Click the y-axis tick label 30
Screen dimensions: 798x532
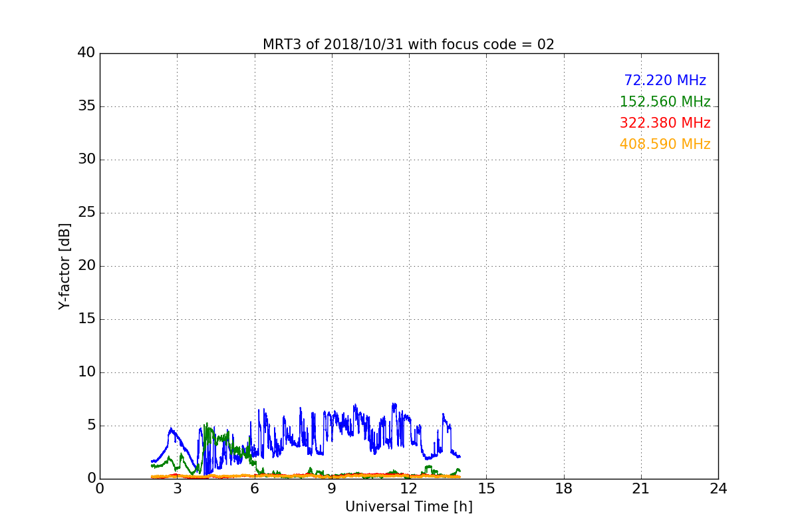point(86,160)
